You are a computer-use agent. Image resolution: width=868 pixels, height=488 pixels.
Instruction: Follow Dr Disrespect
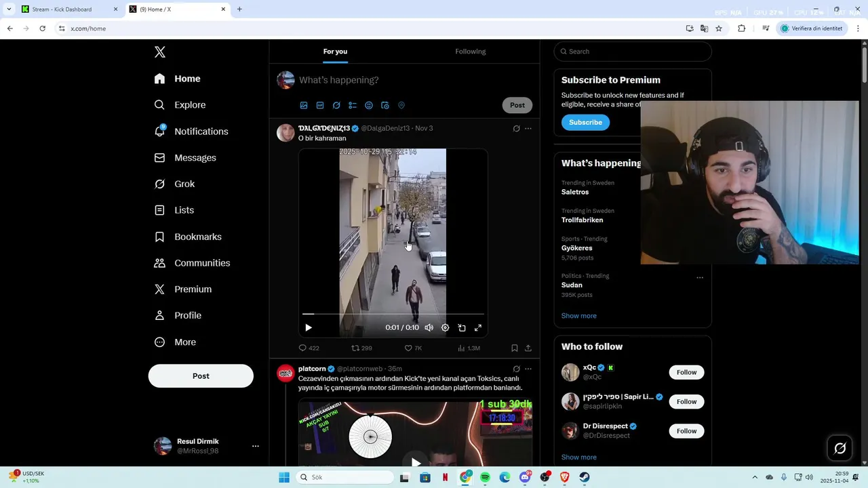tap(686, 431)
